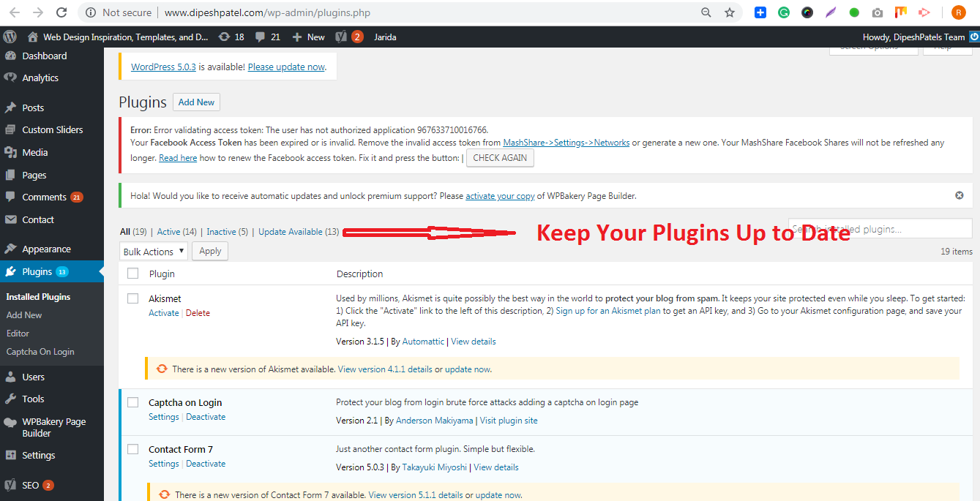Screen dimensions: 980x501
Task: Click the browser forward arrow
Action: coord(39,12)
